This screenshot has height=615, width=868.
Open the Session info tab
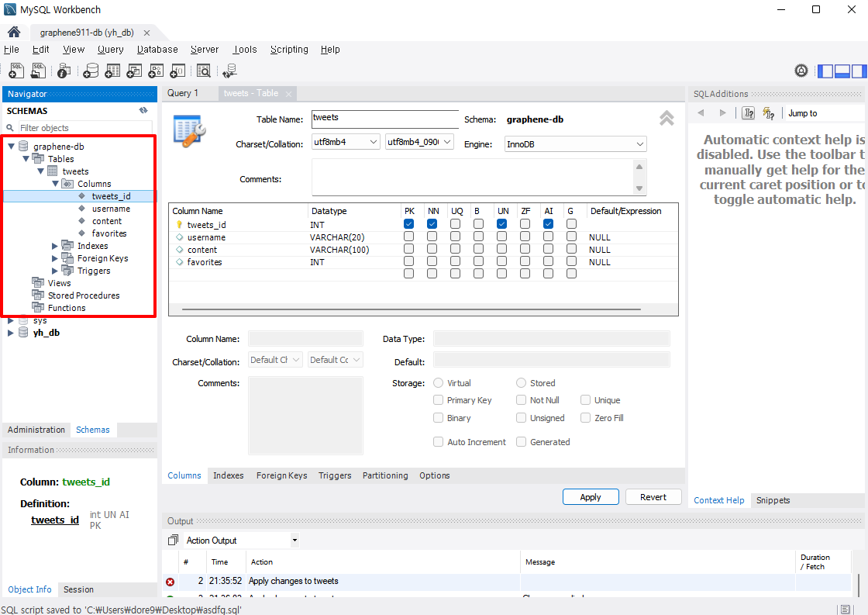78,589
